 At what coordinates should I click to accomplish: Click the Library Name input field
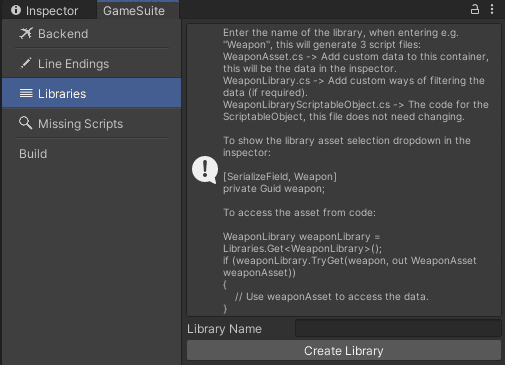coord(398,328)
